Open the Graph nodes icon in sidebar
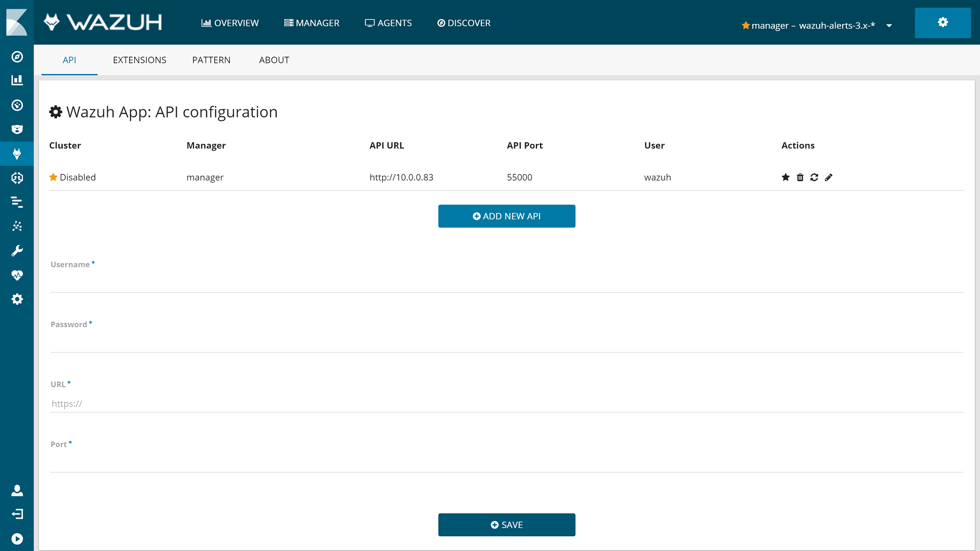This screenshot has height=551, width=980. click(x=17, y=226)
